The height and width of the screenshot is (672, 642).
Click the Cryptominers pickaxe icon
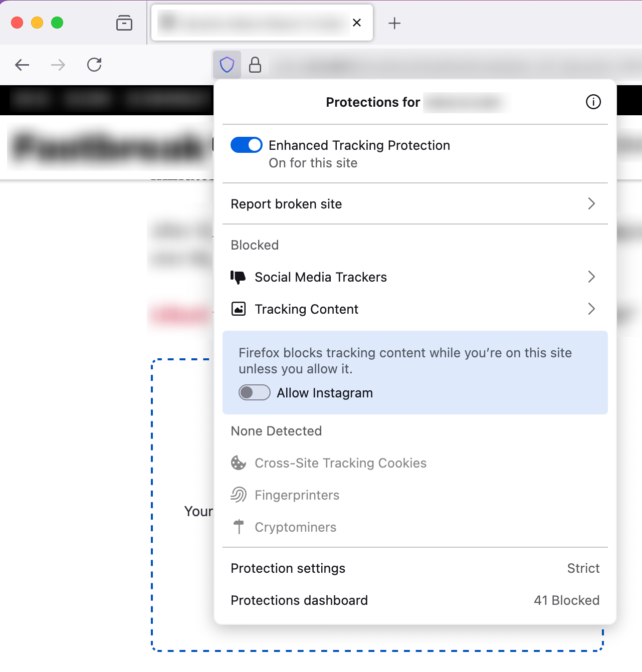238,527
